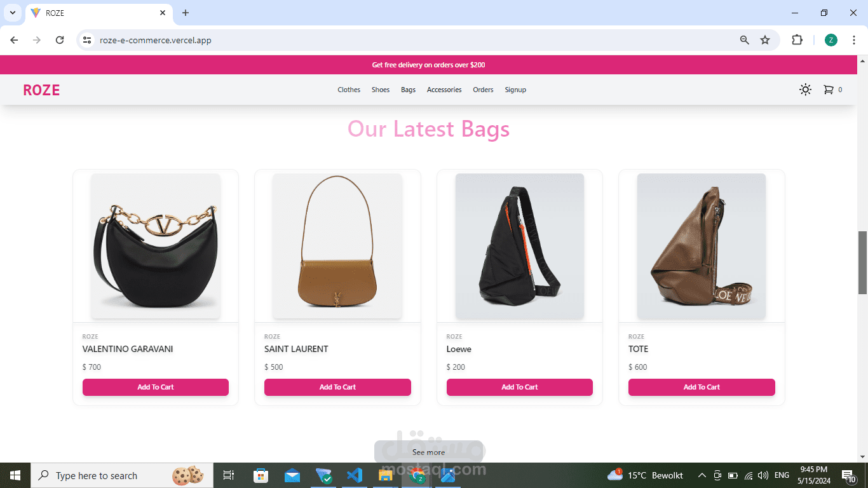Viewport: 868px width, 488px height.
Task: Open the taskbar clock and calendar
Action: tap(814, 475)
